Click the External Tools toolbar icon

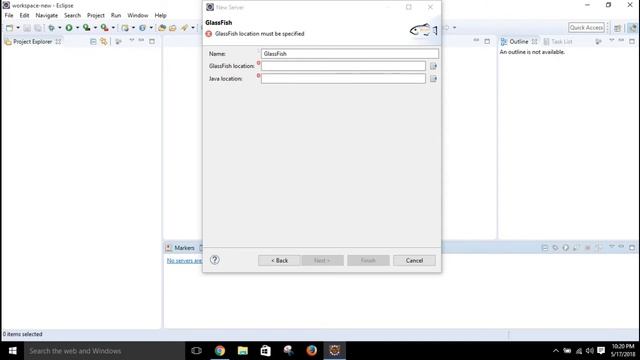pos(104,28)
